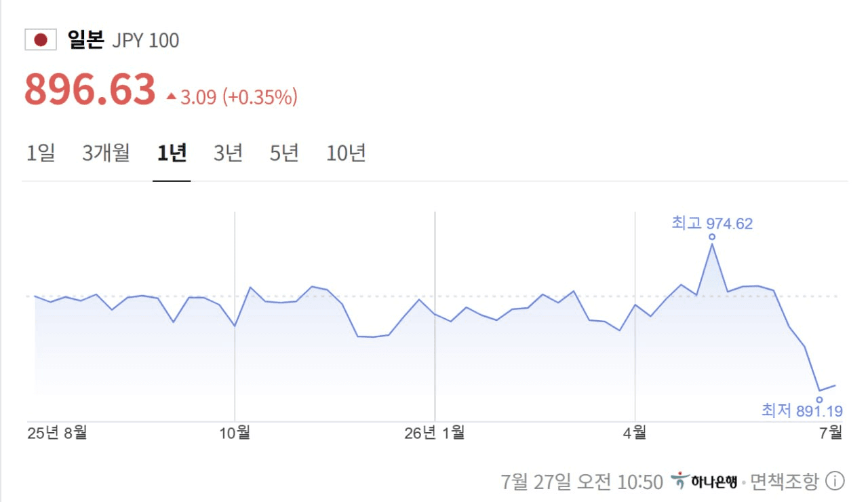Show the 3년 chart range
This screenshot has height=502, width=868.
[x=229, y=153]
